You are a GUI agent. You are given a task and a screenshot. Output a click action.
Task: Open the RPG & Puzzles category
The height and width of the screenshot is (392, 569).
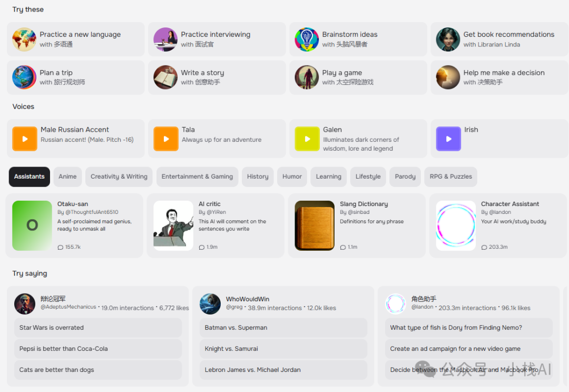450,177
